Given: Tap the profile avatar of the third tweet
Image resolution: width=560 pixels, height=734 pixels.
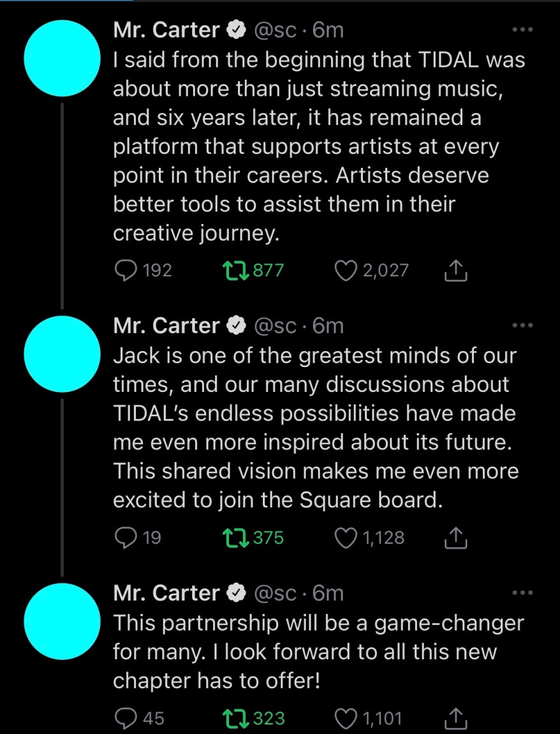Looking at the screenshot, I should [62, 620].
